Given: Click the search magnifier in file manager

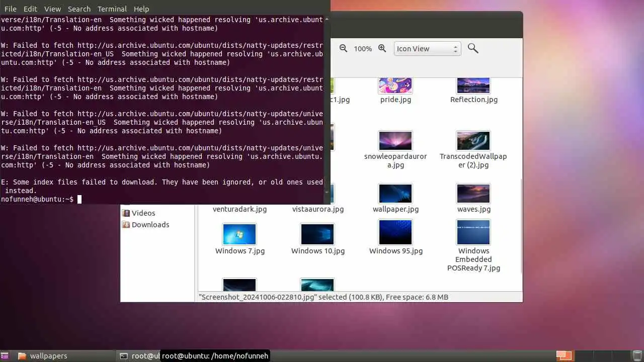Looking at the screenshot, I should pyautogui.click(x=473, y=48).
